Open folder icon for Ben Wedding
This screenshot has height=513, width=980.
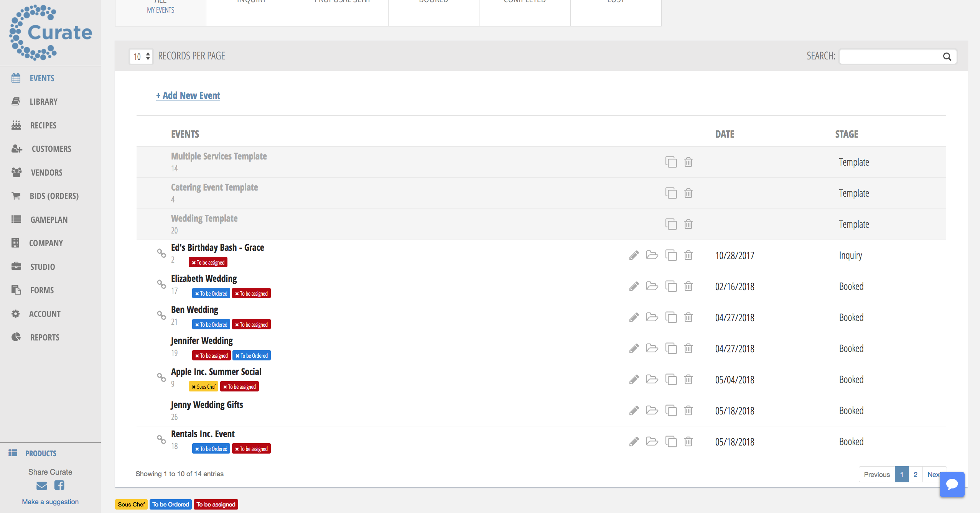coord(652,317)
